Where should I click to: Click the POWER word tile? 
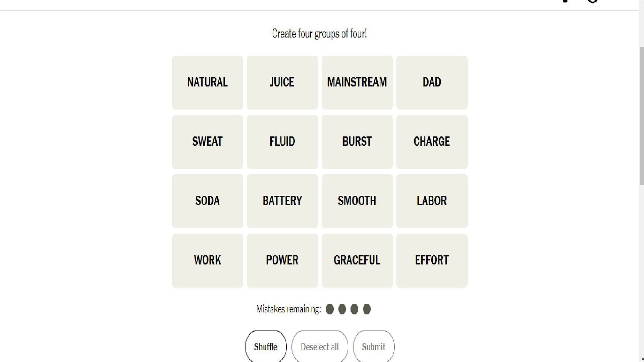coord(282,260)
